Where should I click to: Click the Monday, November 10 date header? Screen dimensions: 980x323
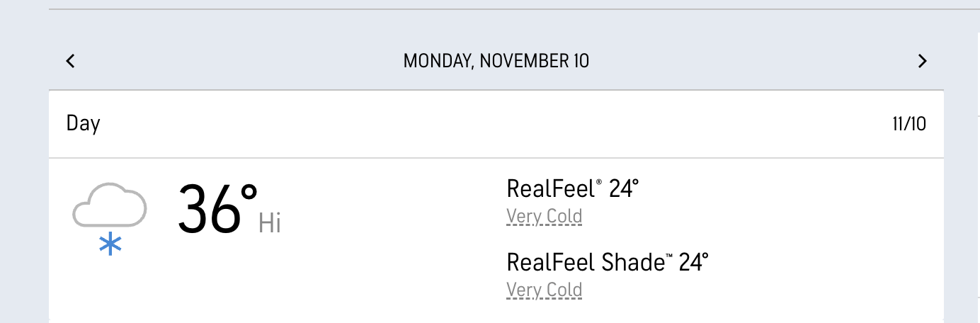(496, 61)
